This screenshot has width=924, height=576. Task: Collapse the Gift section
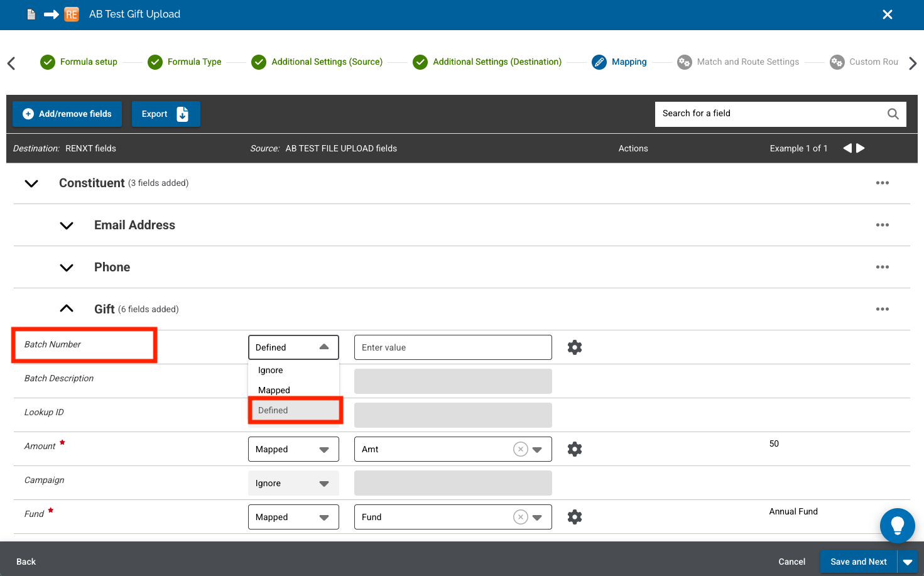pyautogui.click(x=67, y=308)
